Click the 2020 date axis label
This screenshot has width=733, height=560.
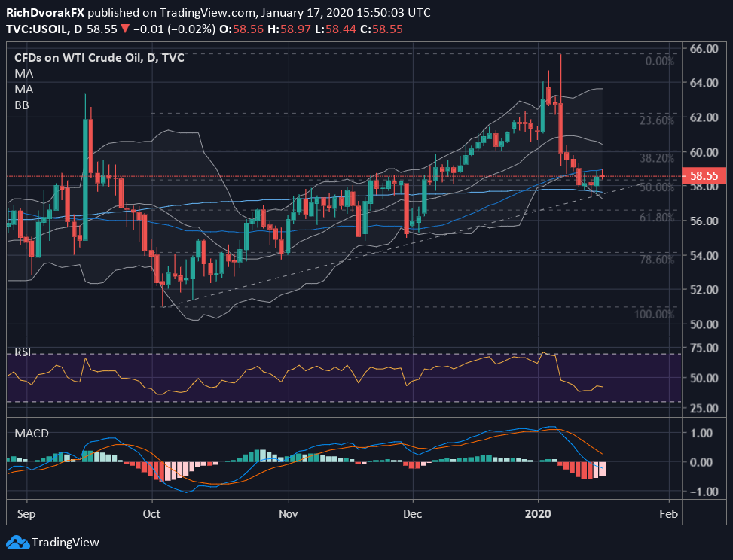click(538, 514)
